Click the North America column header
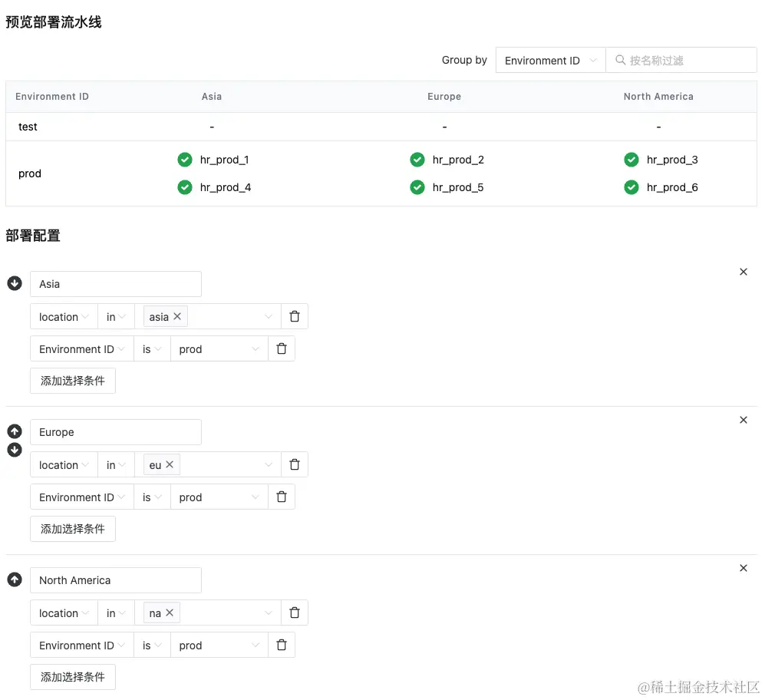The width and height of the screenshot is (765, 700). point(658,96)
